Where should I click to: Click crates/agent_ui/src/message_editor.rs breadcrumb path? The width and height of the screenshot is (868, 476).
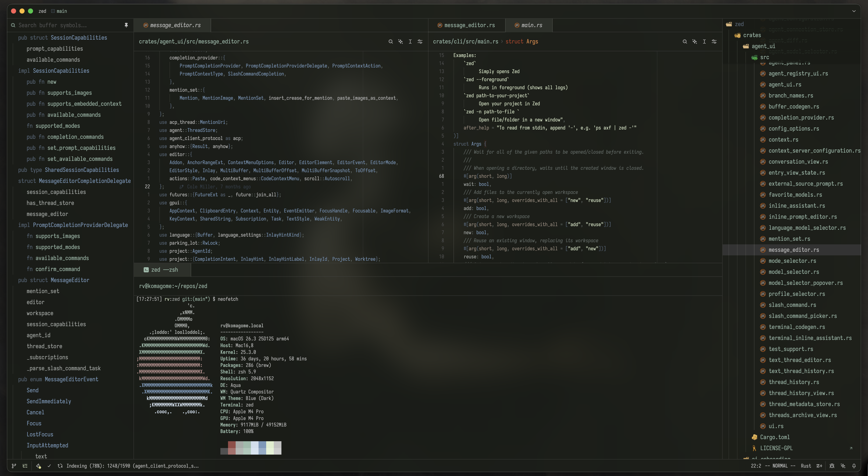[194, 42]
